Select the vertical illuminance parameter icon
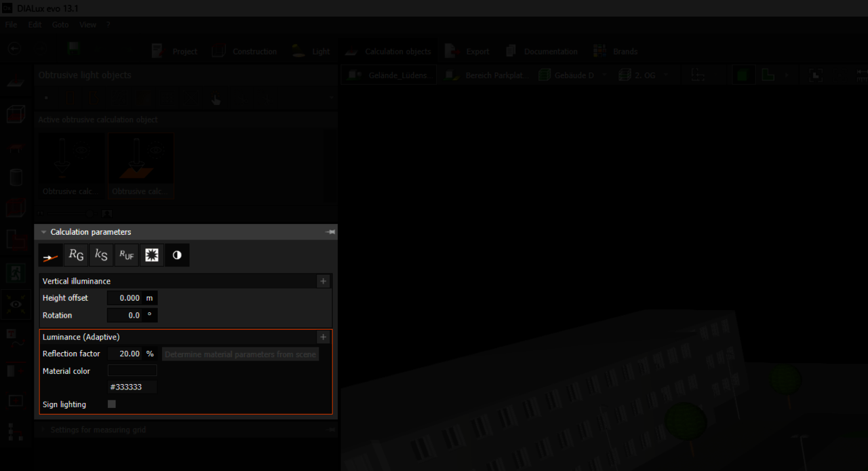The width and height of the screenshot is (868, 471). [x=50, y=255]
